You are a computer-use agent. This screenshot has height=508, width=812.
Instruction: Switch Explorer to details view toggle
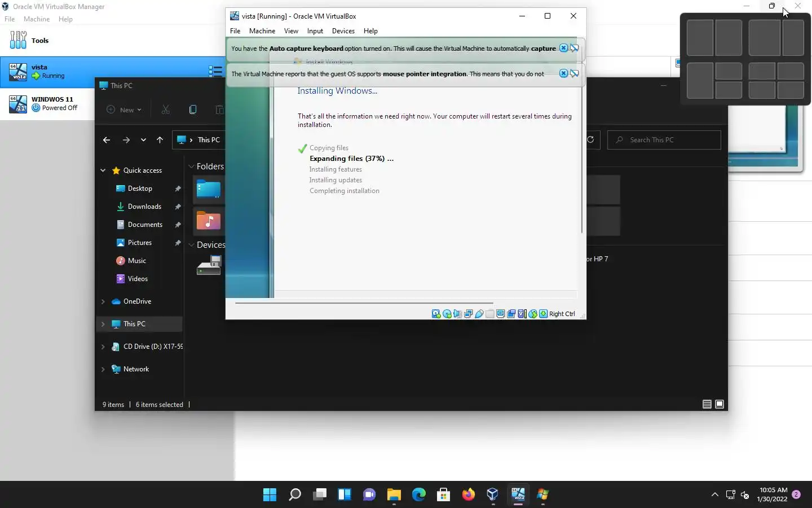click(x=707, y=404)
